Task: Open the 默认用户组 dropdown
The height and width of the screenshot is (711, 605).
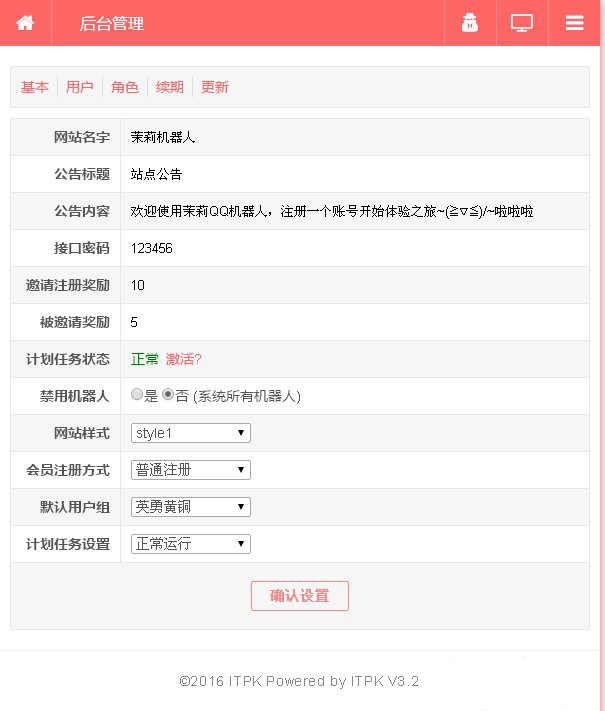Action: tap(190, 507)
